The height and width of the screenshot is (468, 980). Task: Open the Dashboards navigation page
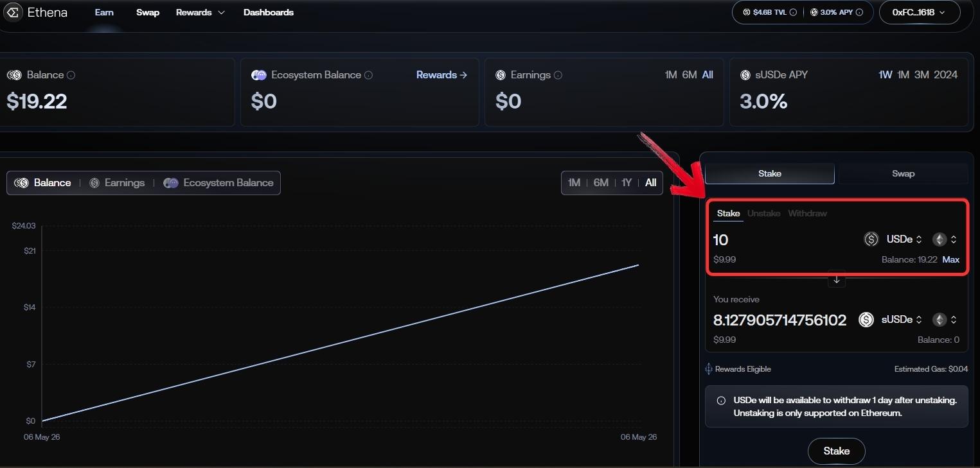tap(269, 12)
